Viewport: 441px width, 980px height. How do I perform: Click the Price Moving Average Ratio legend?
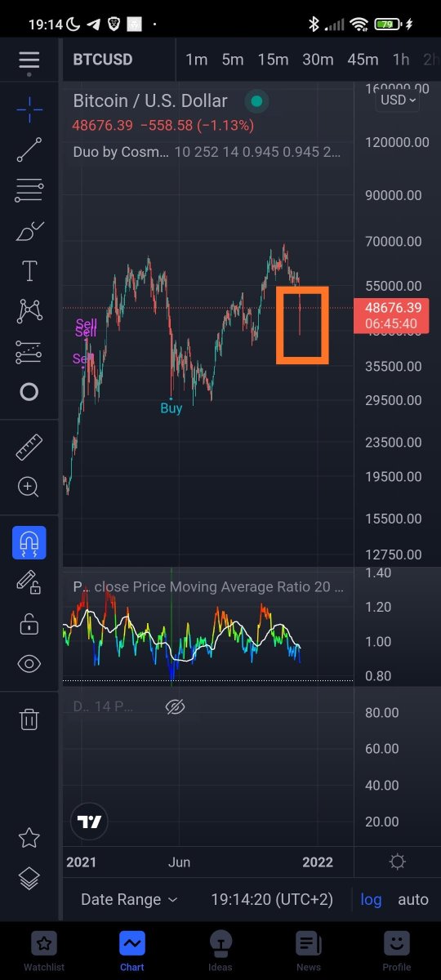pyautogui.click(x=208, y=586)
